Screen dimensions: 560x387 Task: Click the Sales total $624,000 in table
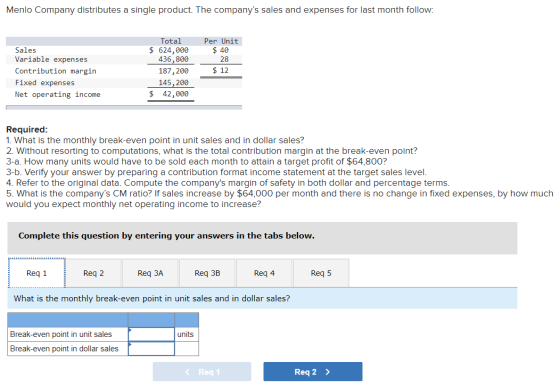pos(169,50)
